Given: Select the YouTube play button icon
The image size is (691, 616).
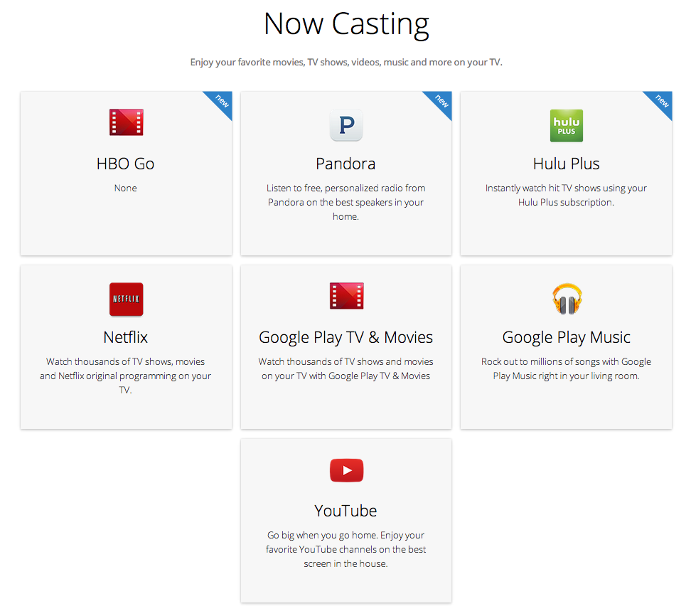Looking at the screenshot, I should click(345, 470).
